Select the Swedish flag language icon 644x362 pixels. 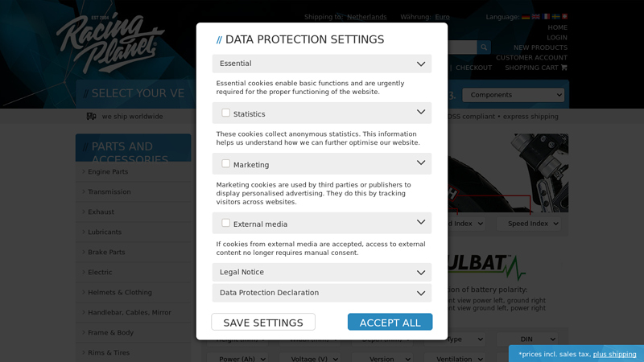tap(555, 17)
